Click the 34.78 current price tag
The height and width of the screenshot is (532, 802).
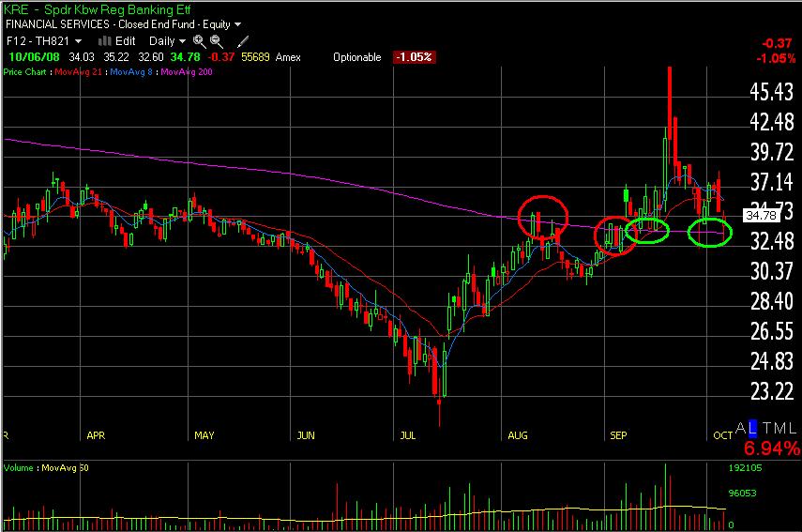761,216
